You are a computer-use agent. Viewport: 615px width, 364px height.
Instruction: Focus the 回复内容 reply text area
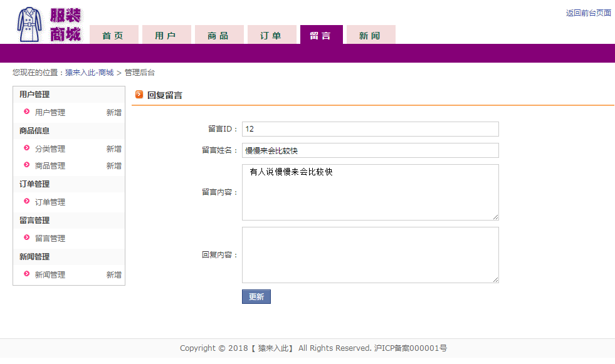pos(371,255)
